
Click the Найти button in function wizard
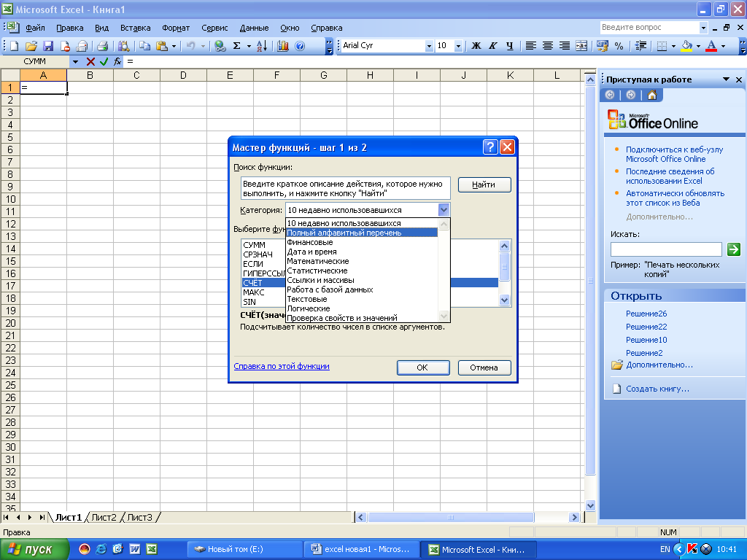click(x=484, y=184)
